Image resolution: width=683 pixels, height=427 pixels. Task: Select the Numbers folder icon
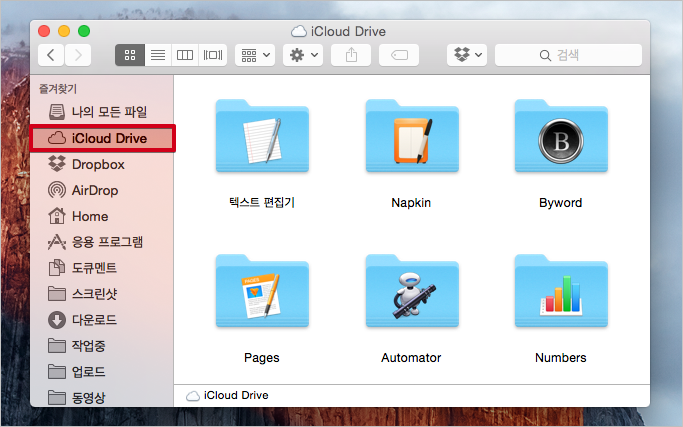pyautogui.click(x=561, y=291)
